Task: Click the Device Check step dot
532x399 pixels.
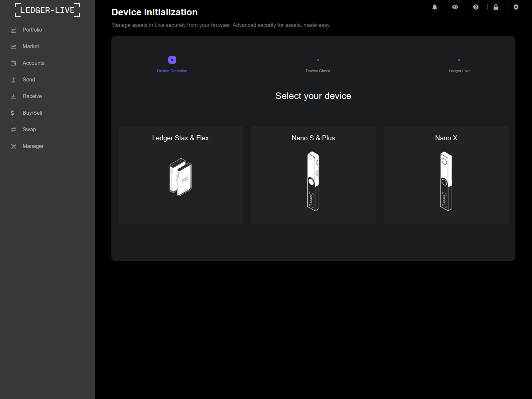Action: (318, 60)
